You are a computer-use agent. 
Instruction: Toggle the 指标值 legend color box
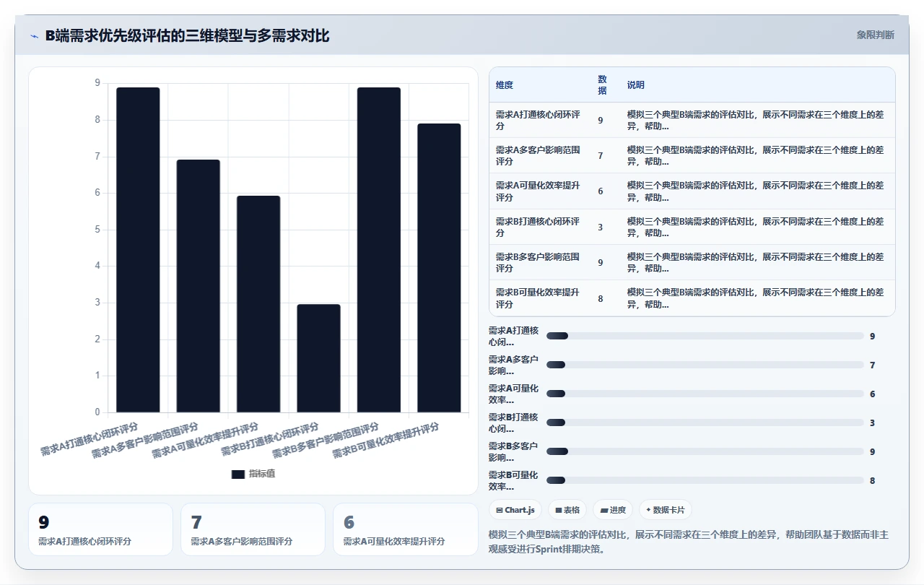pos(238,474)
